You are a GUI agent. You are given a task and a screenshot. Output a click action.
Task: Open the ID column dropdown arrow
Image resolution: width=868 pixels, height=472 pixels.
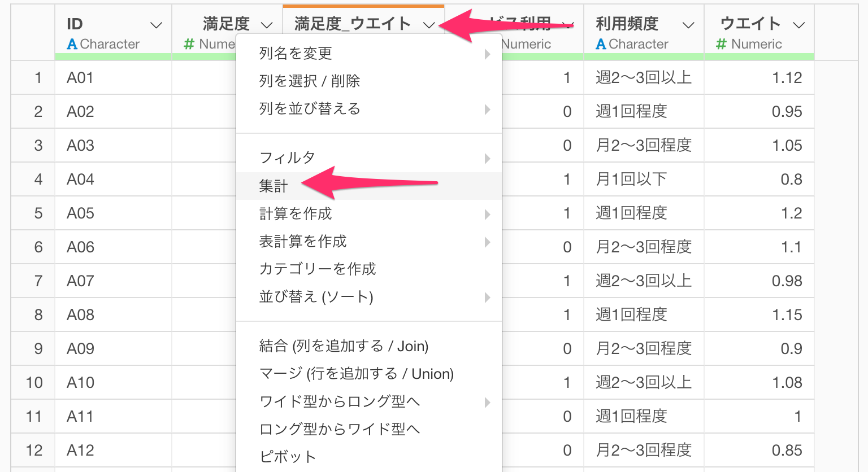coord(156,25)
